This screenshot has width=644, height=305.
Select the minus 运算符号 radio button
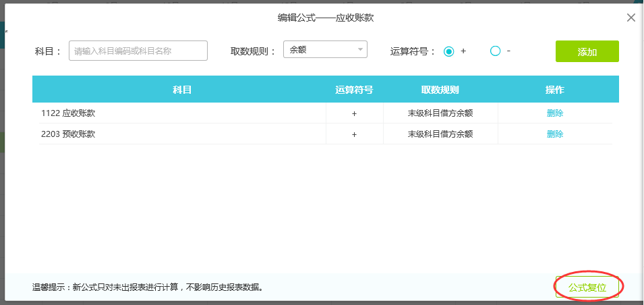point(496,51)
